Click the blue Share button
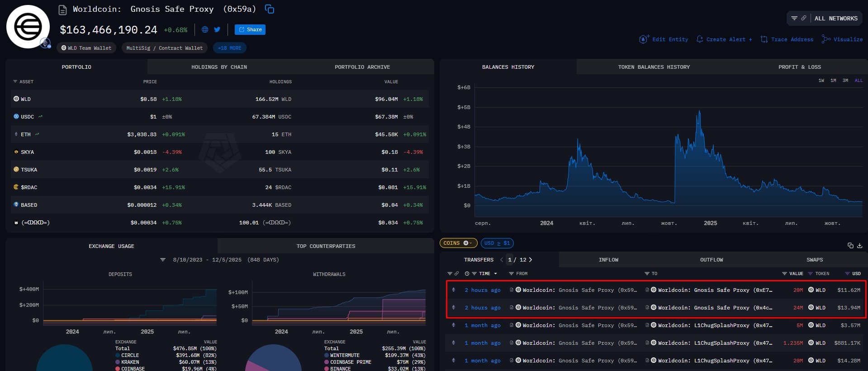 click(250, 29)
